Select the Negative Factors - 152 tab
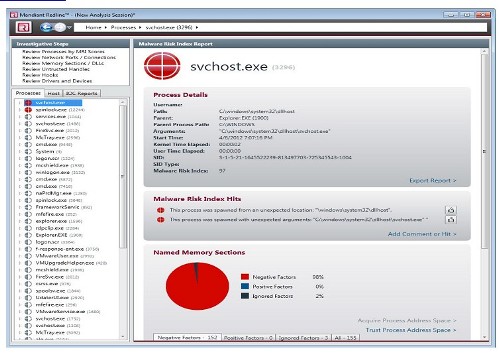This screenshot has width=500, height=360. pyautogui.click(x=187, y=338)
